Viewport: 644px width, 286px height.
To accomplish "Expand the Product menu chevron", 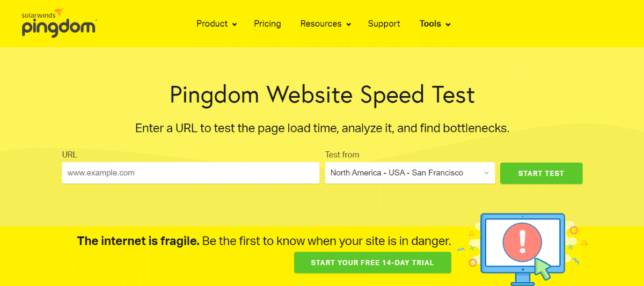I will [x=235, y=25].
